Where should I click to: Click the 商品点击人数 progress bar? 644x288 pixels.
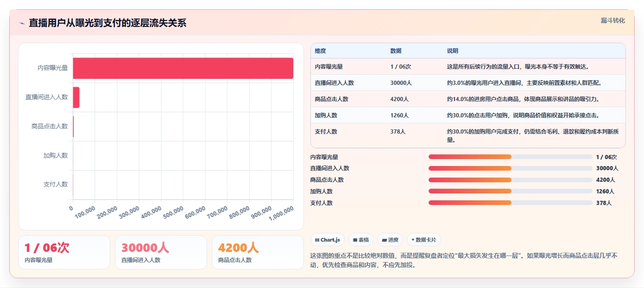pos(511,180)
